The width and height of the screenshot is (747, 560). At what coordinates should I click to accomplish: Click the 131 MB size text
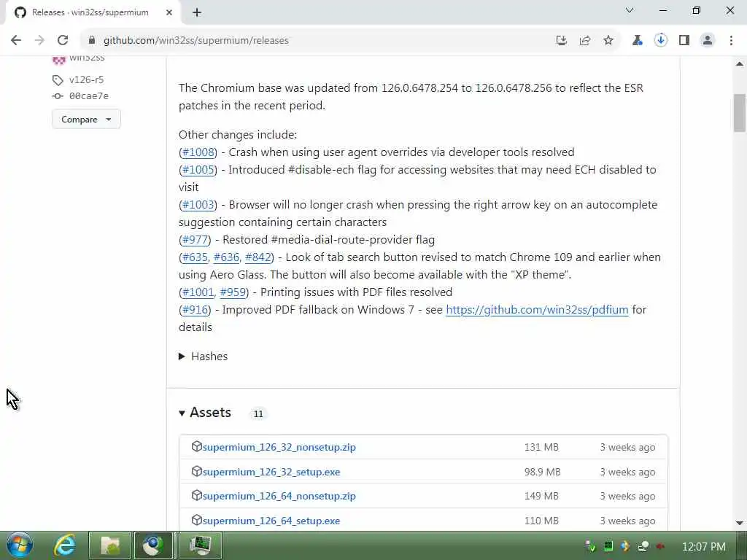tap(541, 447)
